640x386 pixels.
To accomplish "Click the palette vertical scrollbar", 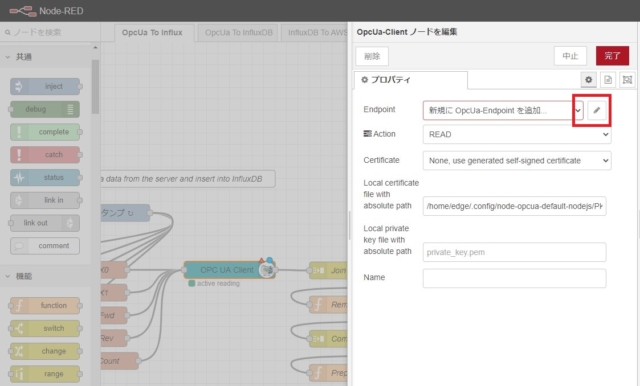I will [96, 87].
